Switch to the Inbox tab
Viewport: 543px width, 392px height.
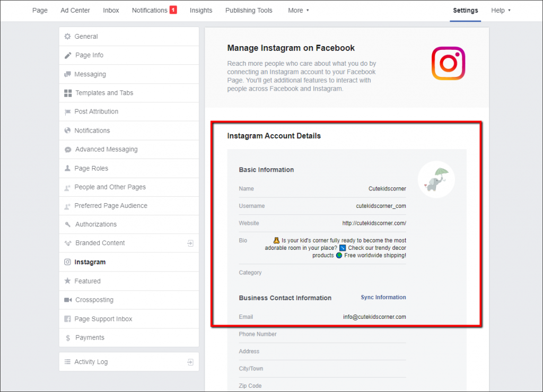click(x=111, y=11)
